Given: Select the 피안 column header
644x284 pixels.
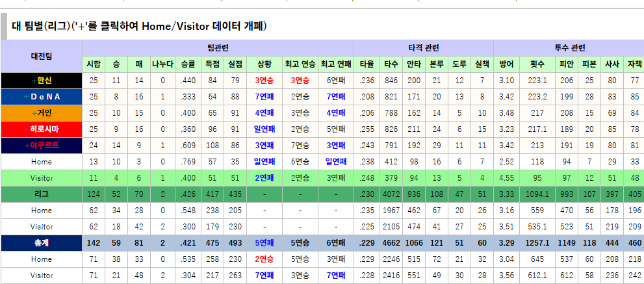Looking at the screenshot, I should click(x=567, y=64).
